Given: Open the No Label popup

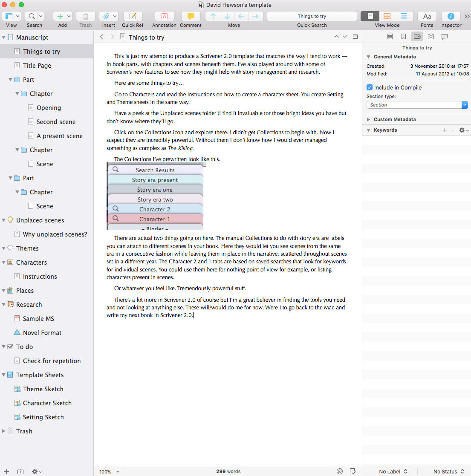Looking at the screenshot, I should pyautogui.click(x=393, y=471).
